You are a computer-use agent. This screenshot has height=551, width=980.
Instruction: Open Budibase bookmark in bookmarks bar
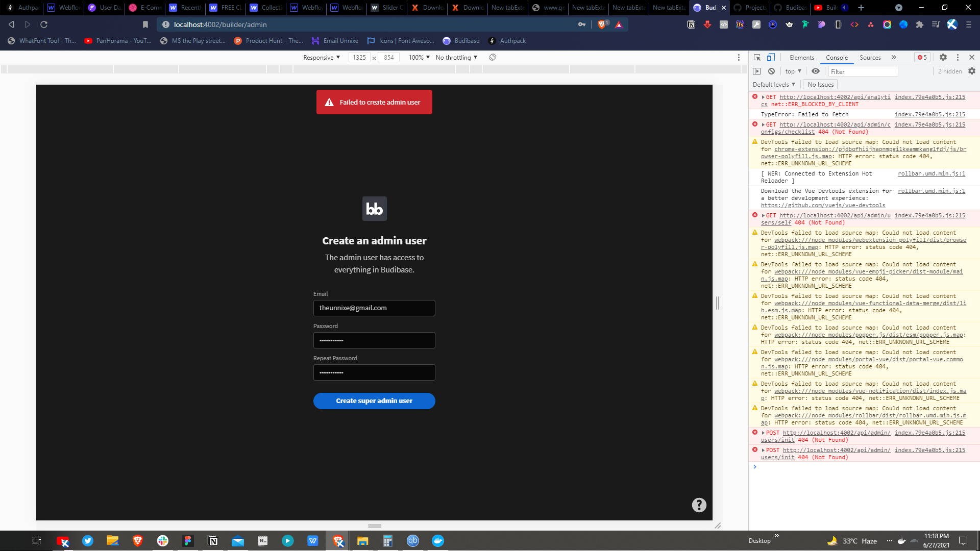[461, 41]
